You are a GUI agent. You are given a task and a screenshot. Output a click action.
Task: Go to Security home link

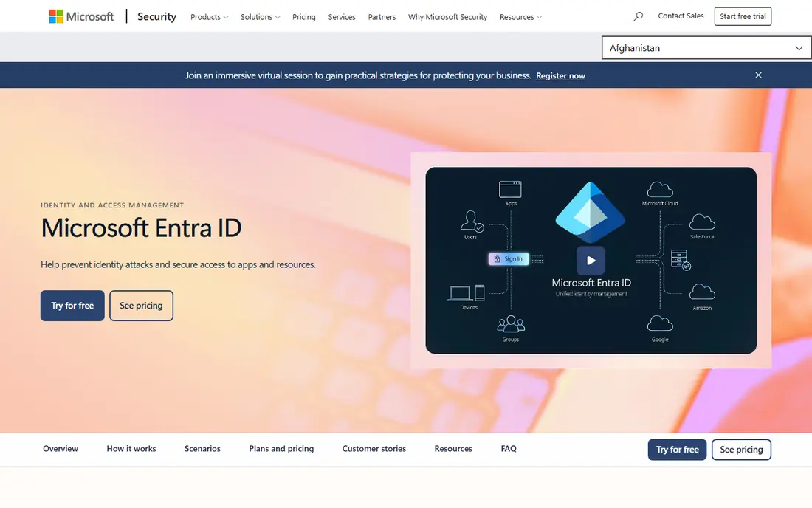pyautogui.click(x=157, y=16)
